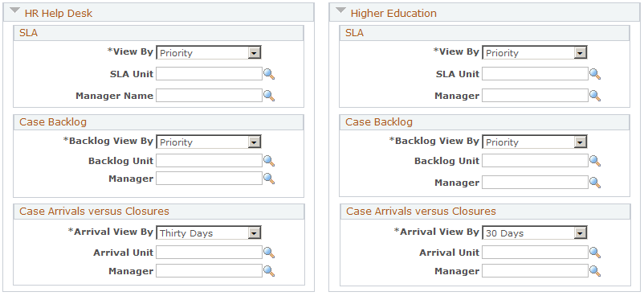Image resolution: width=644 pixels, height=296 pixels.
Task: Open the Case Backlog Manager lookup in HR Help Desk
Action: (x=269, y=179)
